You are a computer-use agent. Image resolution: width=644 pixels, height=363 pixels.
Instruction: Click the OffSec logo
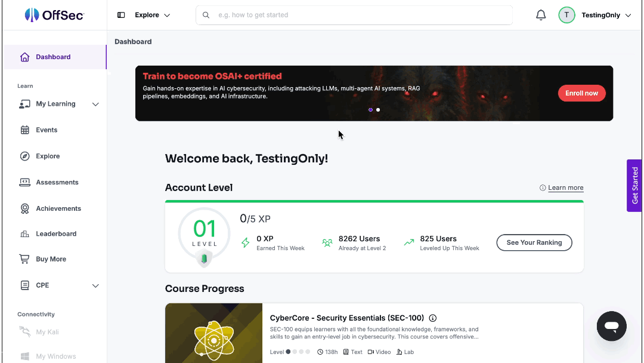click(x=54, y=15)
